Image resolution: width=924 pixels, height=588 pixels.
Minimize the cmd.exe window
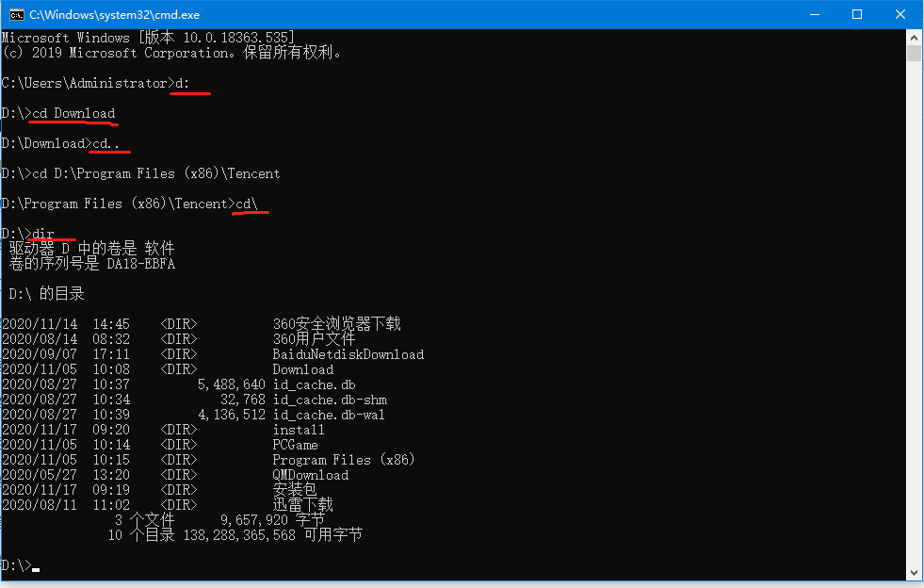[x=815, y=14]
